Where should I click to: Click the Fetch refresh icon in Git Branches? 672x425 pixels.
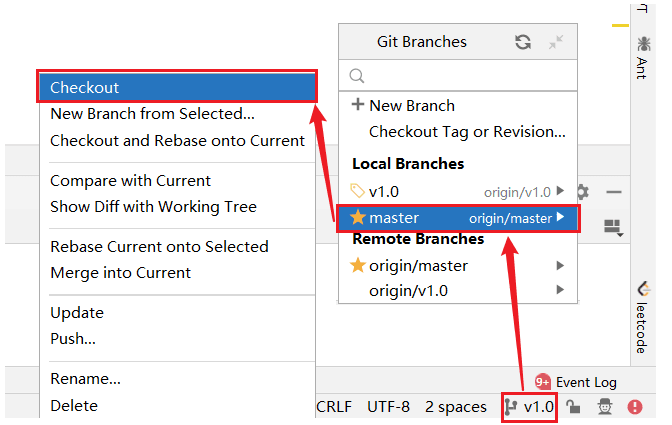coord(523,42)
